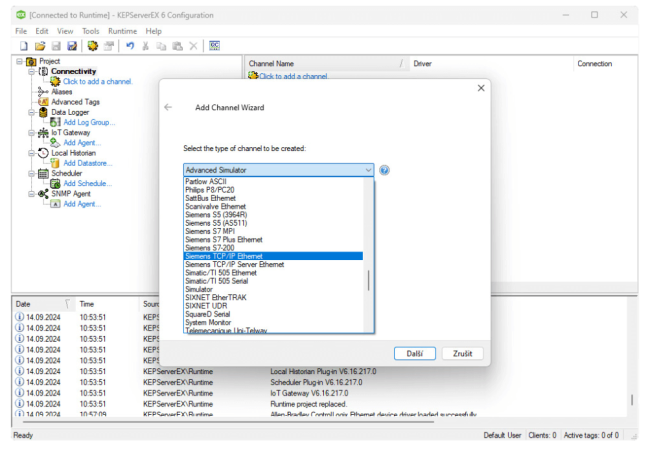Select Siemens S7 MPI option
The width and height of the screenshot is (648, 450).
point(273,231)
